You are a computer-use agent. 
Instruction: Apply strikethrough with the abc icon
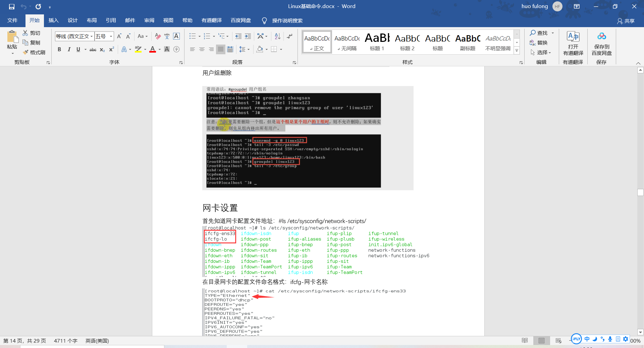(x=93, y=49)
